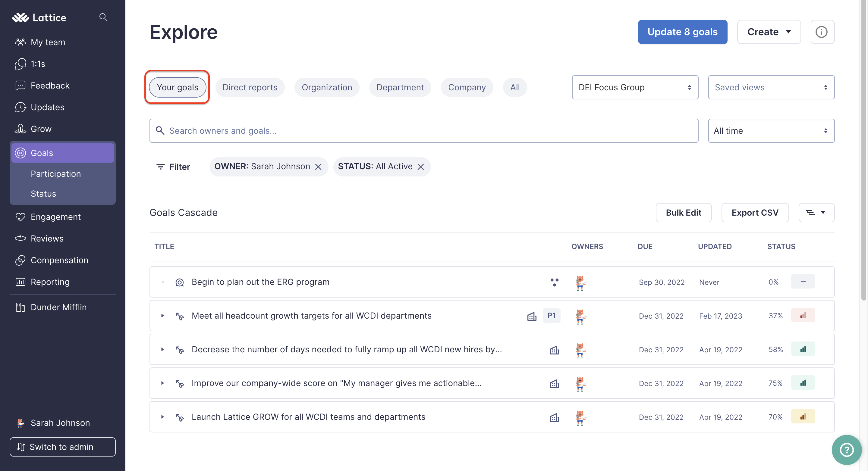Click the company icon on headcount growth row
Screen dimensions: 868x471
(532, 316)
